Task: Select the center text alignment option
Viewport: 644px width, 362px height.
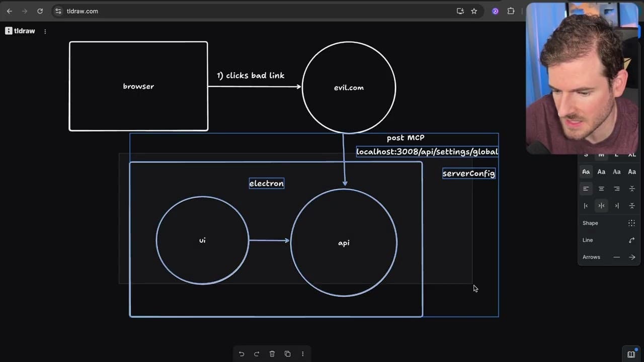Action: pos(601,189)
